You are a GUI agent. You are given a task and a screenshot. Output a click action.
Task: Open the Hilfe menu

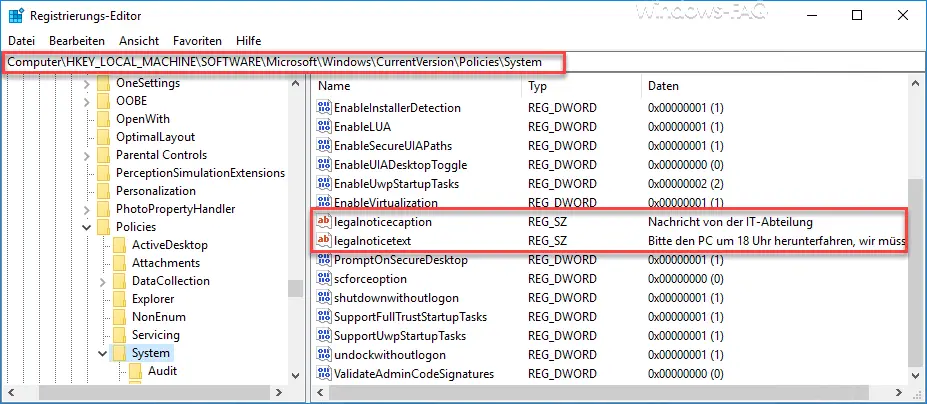point(248,41)
